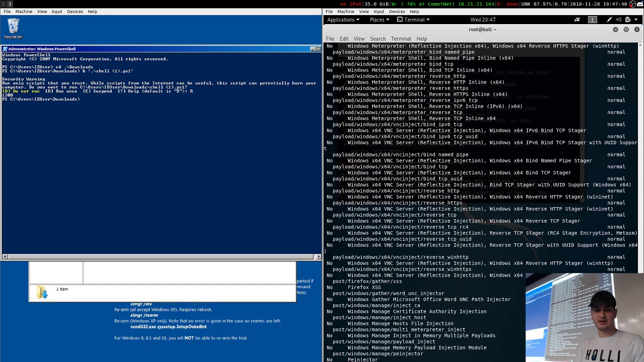Click the Downloads folder icon in Explorer
This screenshot has width=644, height=362.
(x=42, y=292)
